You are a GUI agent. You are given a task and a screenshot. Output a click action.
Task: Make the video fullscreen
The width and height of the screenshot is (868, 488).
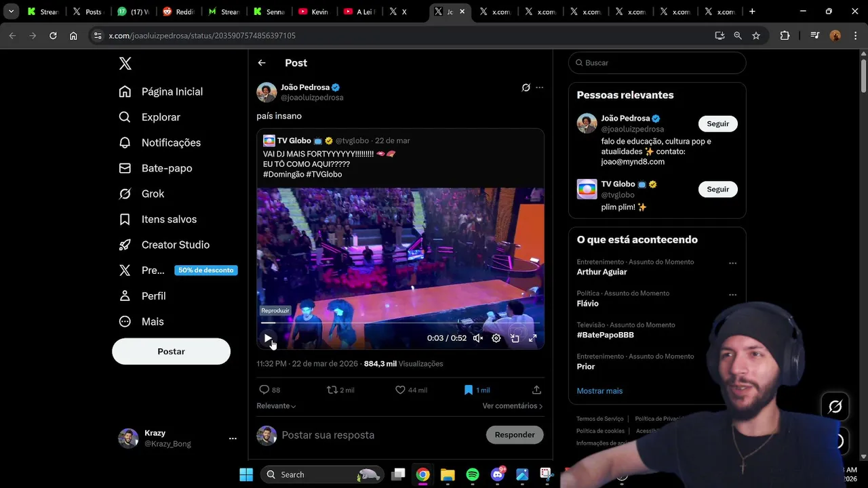pos(533,338)
